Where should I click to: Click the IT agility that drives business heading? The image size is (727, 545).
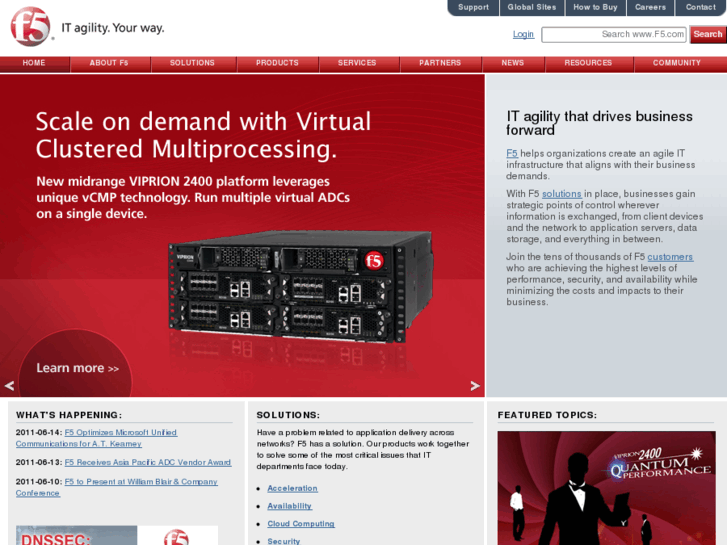click(599, 123)
